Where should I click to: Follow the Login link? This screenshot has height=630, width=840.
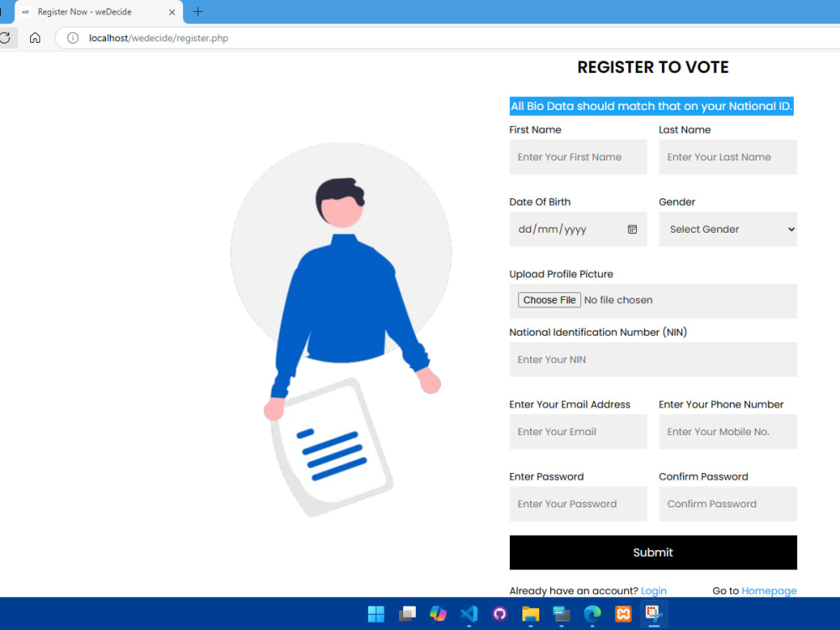[x=654, y=591]
